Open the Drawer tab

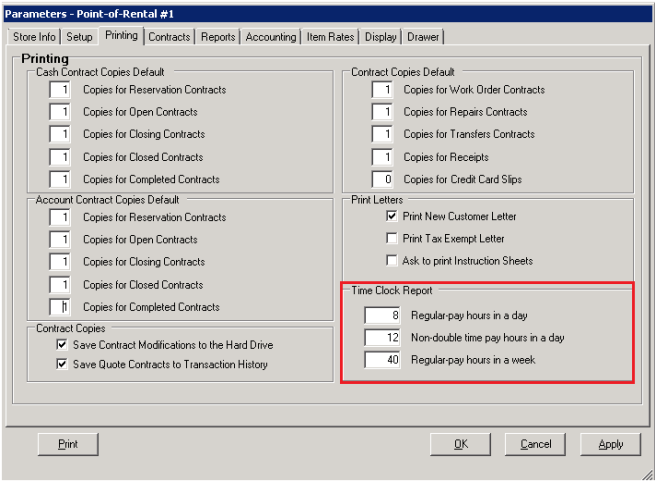[423, 37]
